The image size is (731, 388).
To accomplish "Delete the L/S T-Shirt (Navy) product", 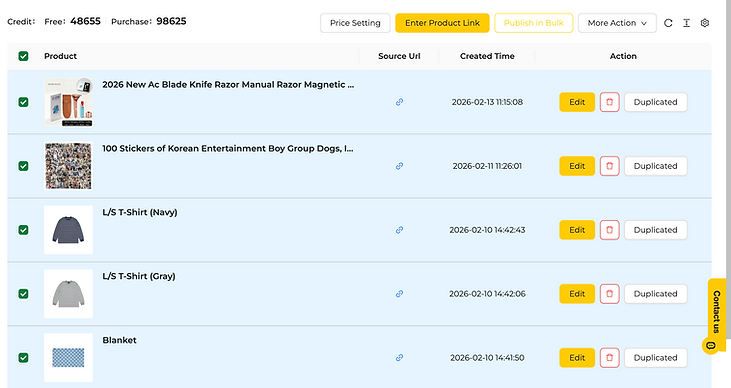I will 609,230.
